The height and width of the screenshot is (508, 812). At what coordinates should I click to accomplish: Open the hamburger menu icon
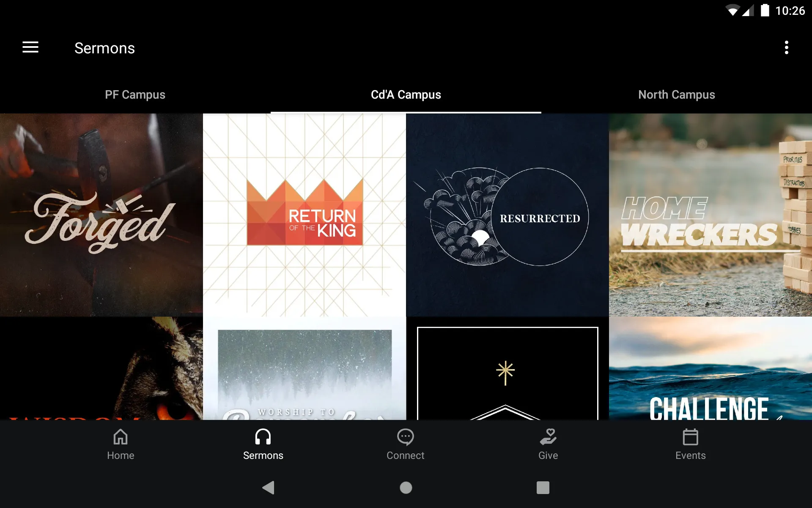pyautogui.click(x=30, y=48)
